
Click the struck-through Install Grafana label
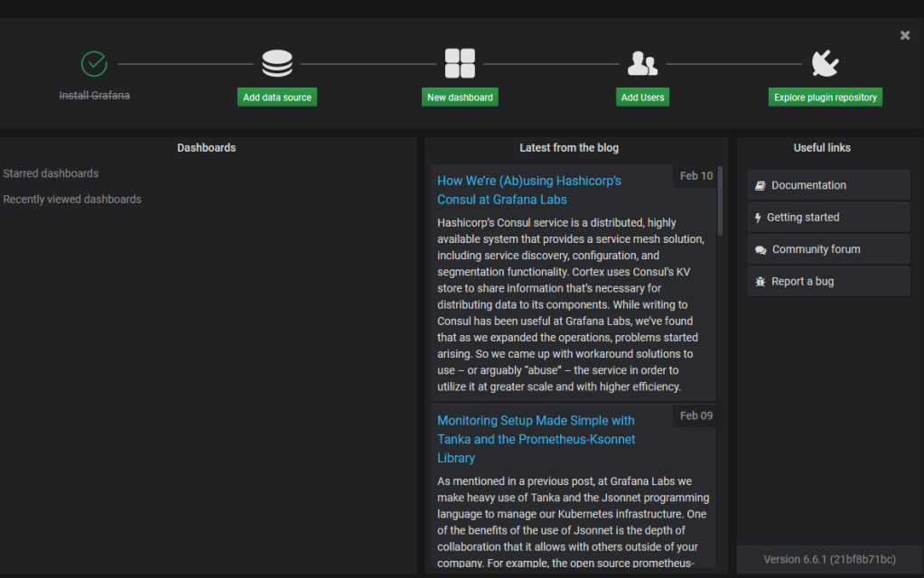[94, 95]
